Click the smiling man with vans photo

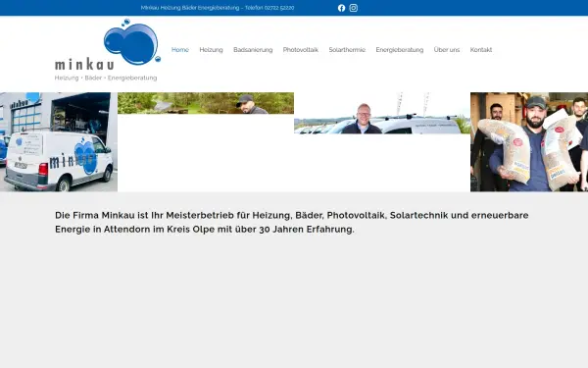pyautogui.click(x=382, y=113)
